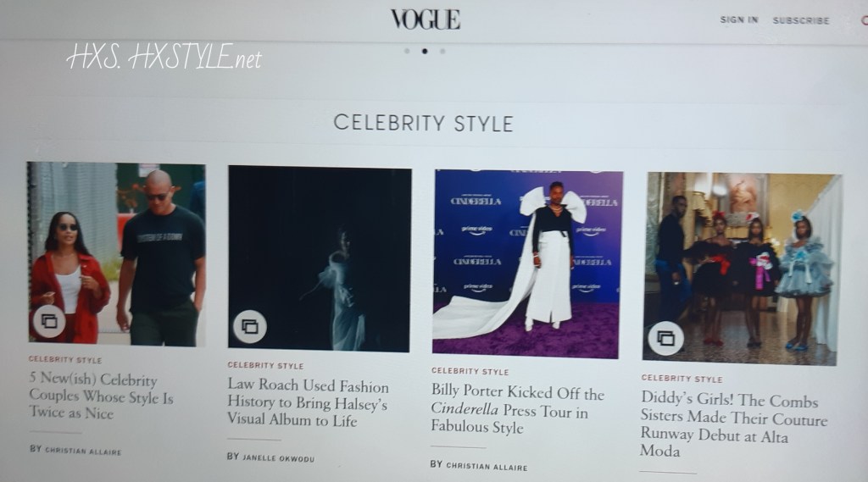Click the Subscribe link
868x482 pixels.
click(801, 20)
